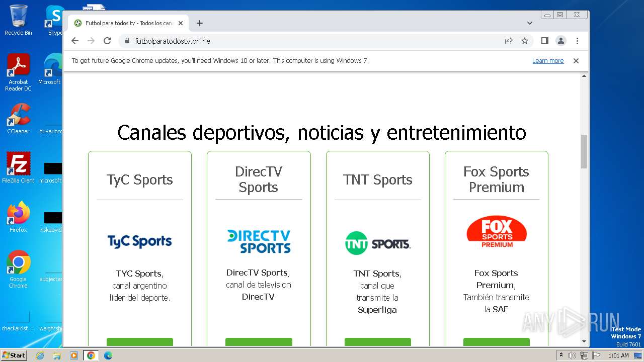Open Google Chrome desktop shortcut
Screen dimensions: 644x362
[18, 269]
